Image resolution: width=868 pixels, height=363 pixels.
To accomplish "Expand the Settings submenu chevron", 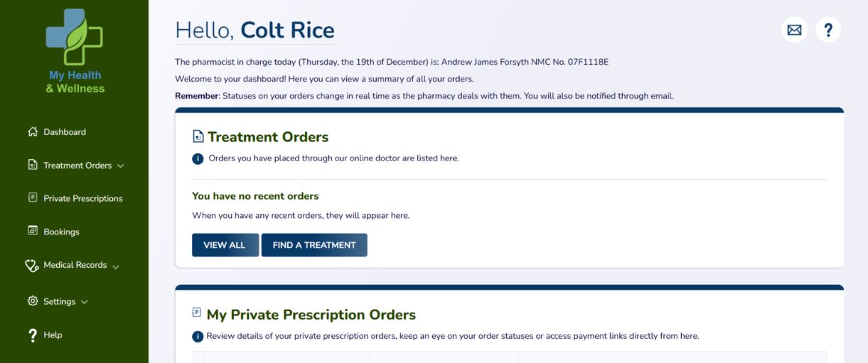I will (x=85, y=302).
